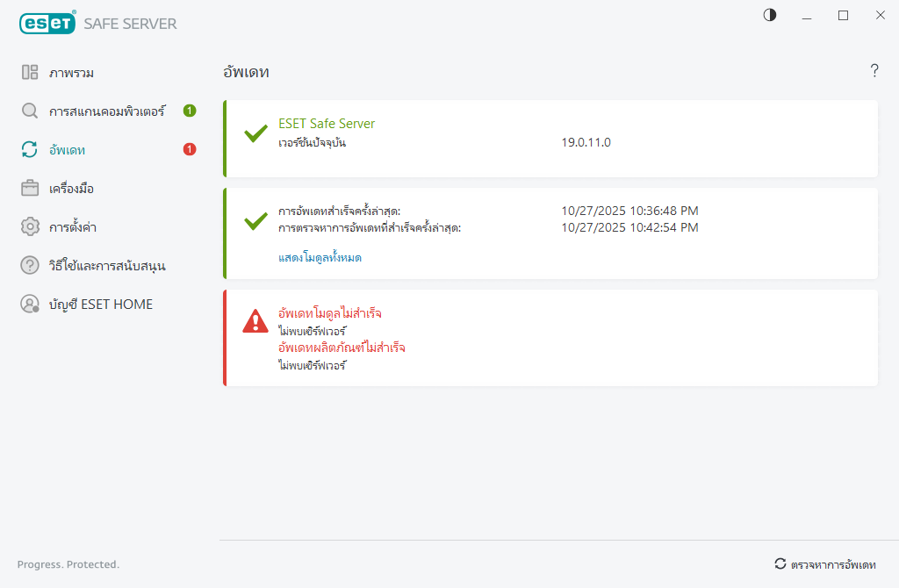
Task: Click the อัพเดท refresh icon in sidebar
Action: tap(30, 149)
